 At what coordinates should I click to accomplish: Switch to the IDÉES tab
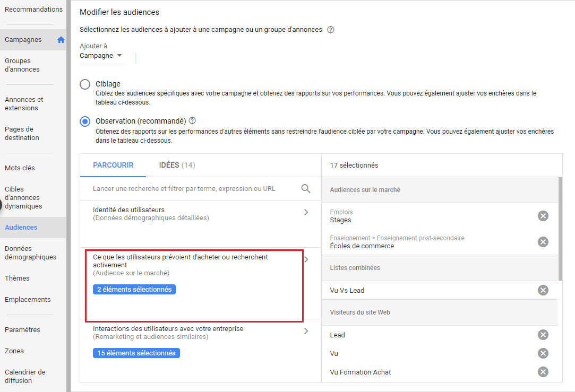click(x=177, y=165)
